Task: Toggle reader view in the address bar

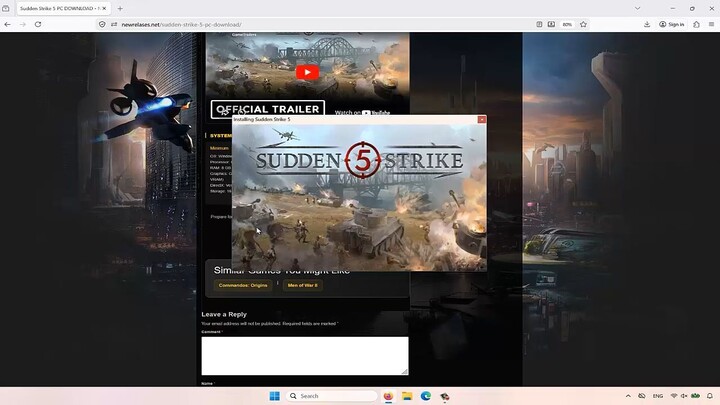Action: [x=539, y=24]
